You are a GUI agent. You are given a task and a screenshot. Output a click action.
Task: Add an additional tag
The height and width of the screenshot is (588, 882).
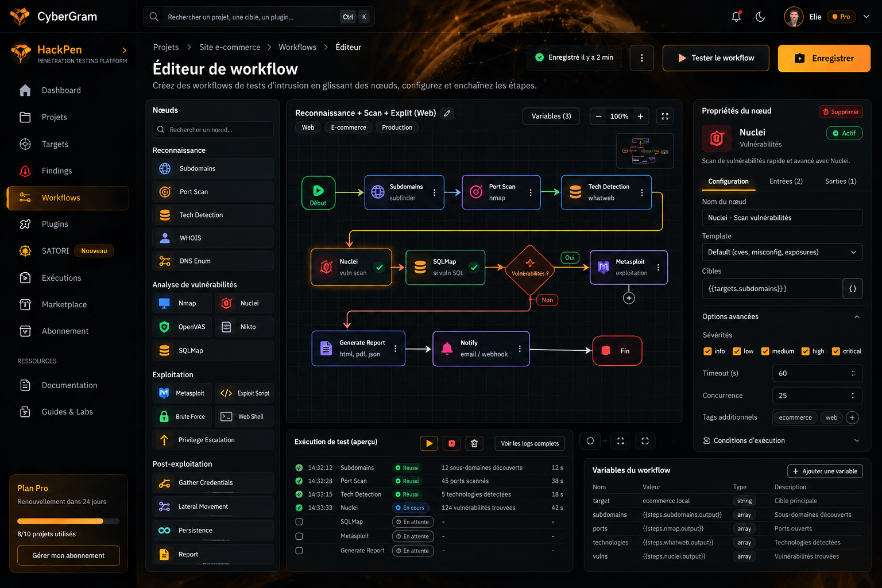click(x=852, y=417)
